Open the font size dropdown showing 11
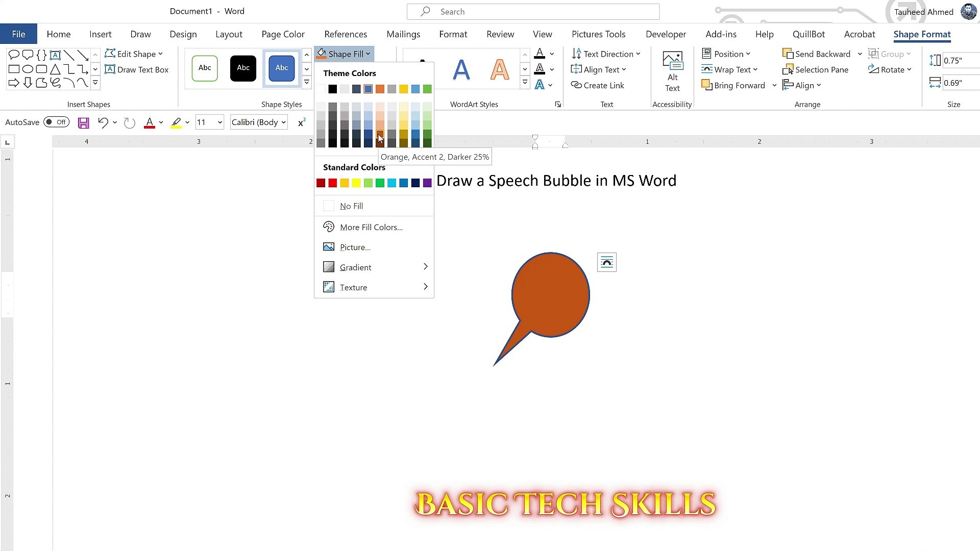 pos(219,122)
